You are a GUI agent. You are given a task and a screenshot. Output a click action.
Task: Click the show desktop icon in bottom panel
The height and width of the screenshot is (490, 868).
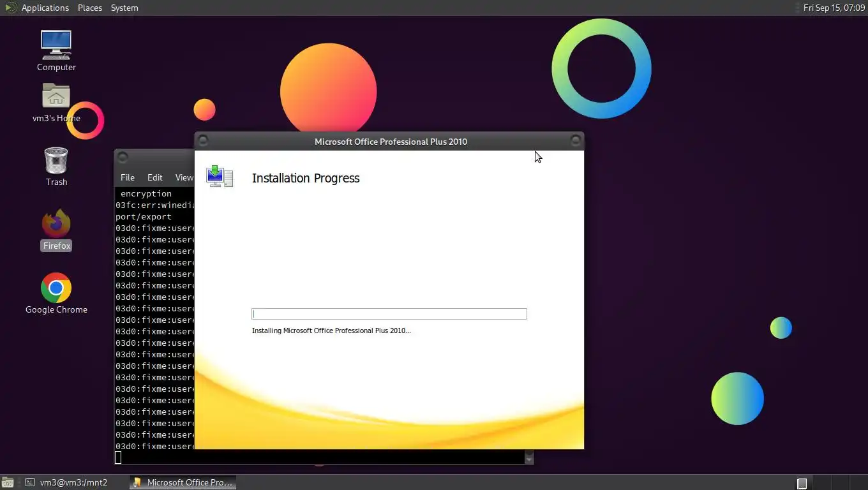coord(7,482)
